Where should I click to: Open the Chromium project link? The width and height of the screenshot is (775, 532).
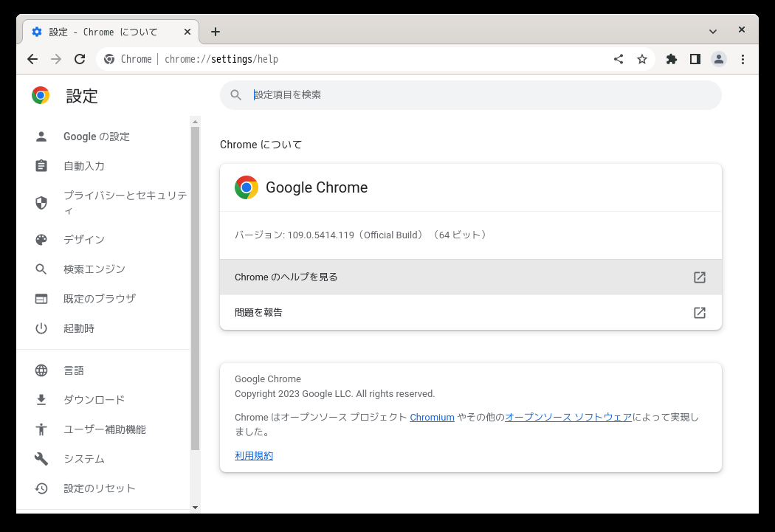tap(432, 418)
